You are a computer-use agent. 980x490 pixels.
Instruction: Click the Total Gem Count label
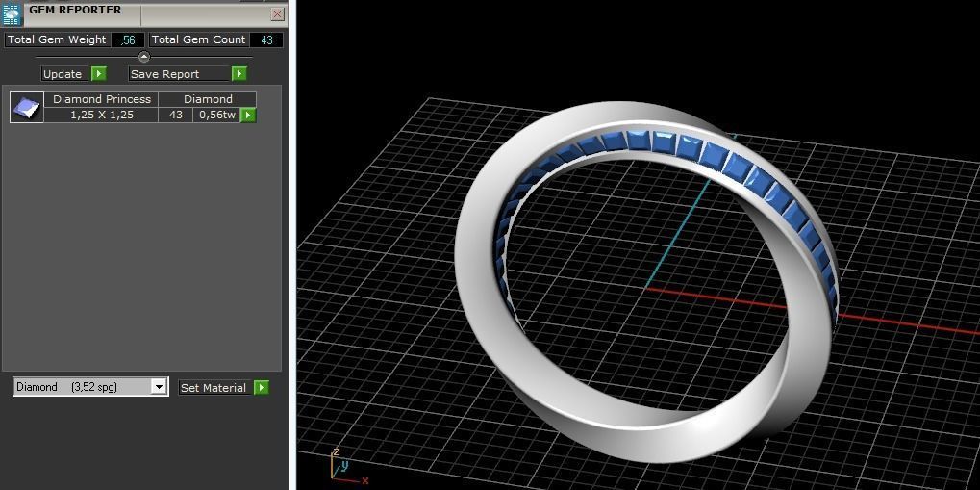pos(199,39)
